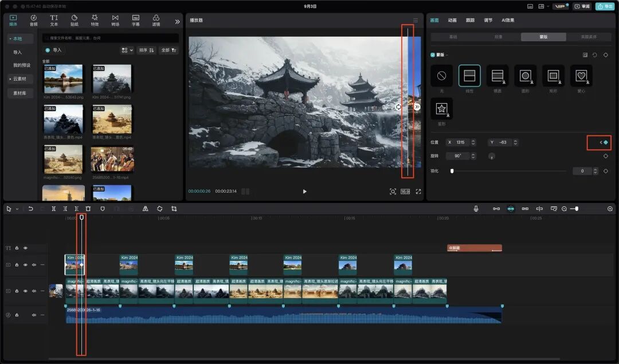
Task: Select the rectangle (矩形) mask
Action: point(554,76)
